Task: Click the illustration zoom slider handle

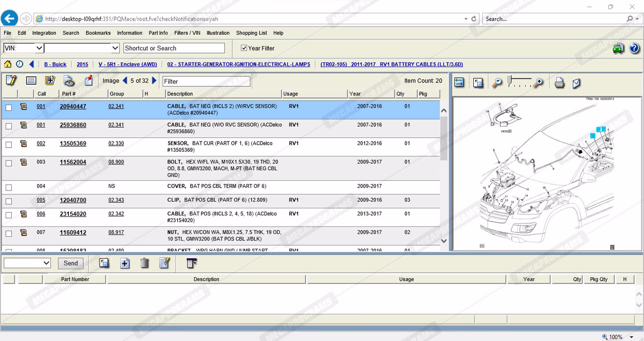Action: point(509,80)
